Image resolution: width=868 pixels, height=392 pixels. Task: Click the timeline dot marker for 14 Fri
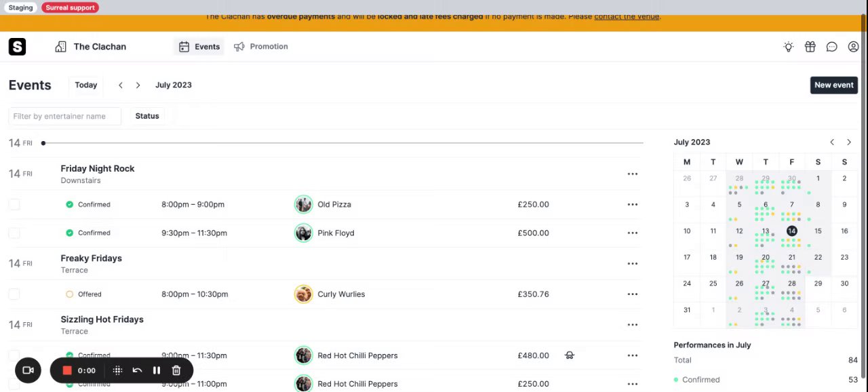43,143
